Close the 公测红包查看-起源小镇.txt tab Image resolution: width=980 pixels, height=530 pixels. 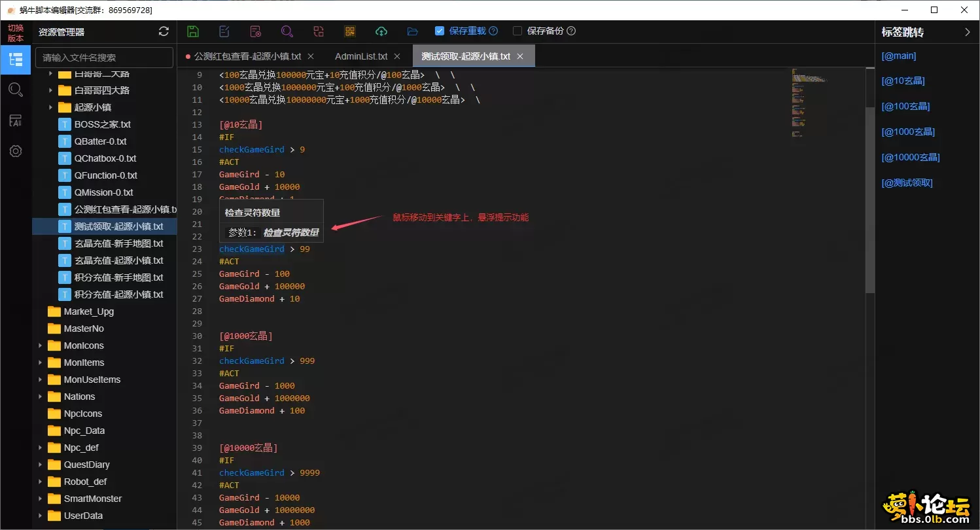pyautogui.click(x=311, y=56)
